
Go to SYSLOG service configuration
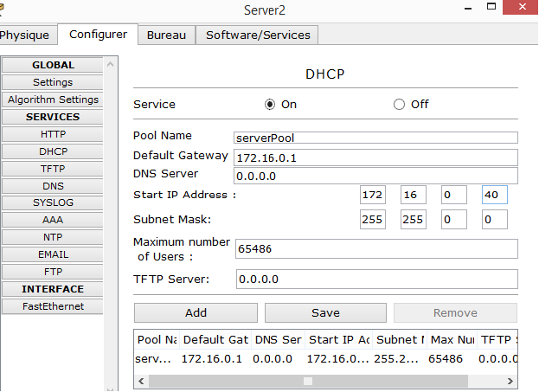(x=53, y=202)
